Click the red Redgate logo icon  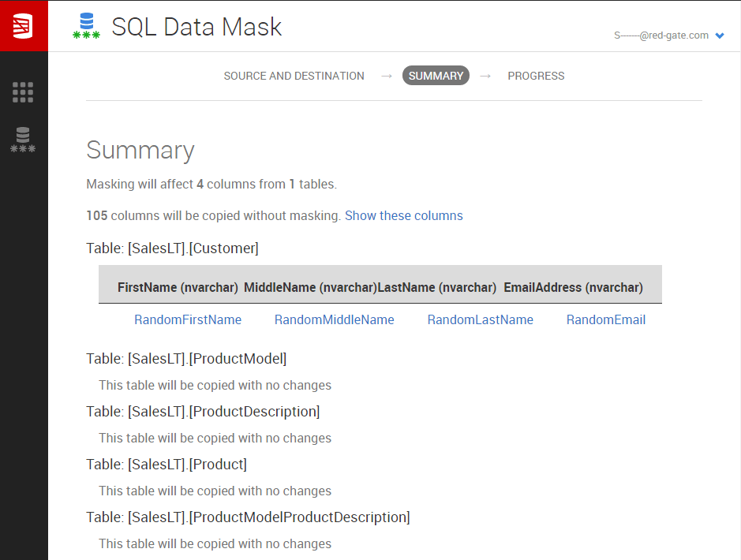point(23,26)
